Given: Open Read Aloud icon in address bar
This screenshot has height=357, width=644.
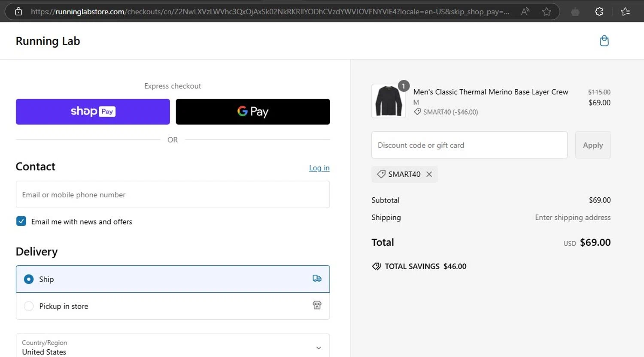Looking at the screenshot, I should coord(525,12).
